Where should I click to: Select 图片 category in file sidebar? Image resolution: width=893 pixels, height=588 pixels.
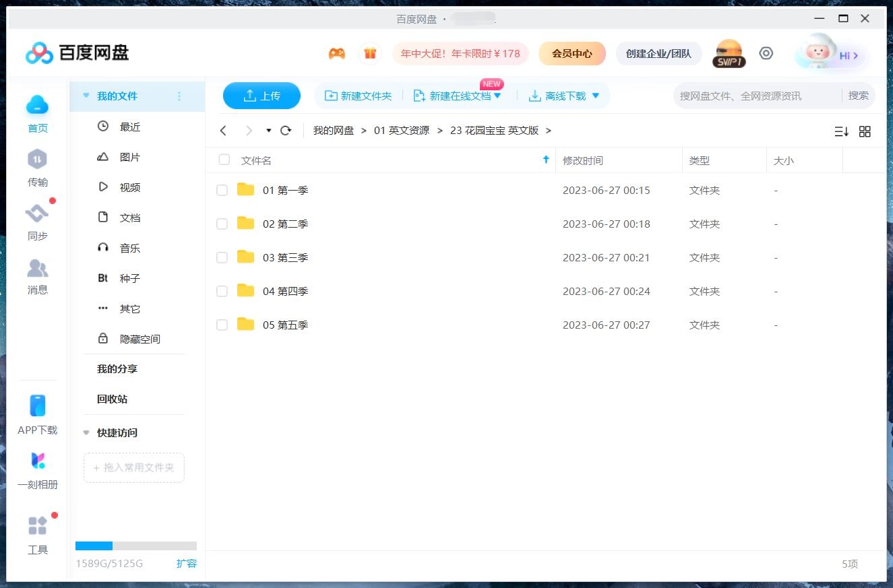pos(130,157)
